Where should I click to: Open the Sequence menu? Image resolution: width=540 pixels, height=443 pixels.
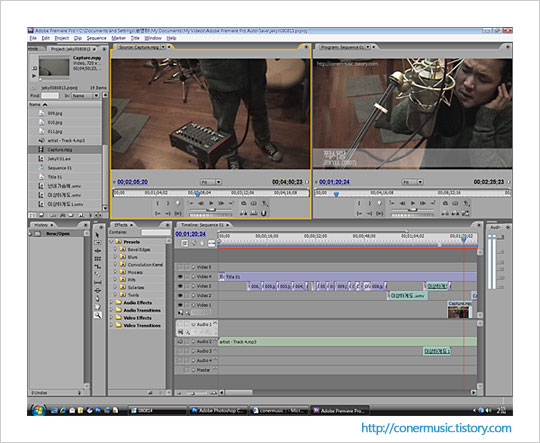tap(96, 38)
